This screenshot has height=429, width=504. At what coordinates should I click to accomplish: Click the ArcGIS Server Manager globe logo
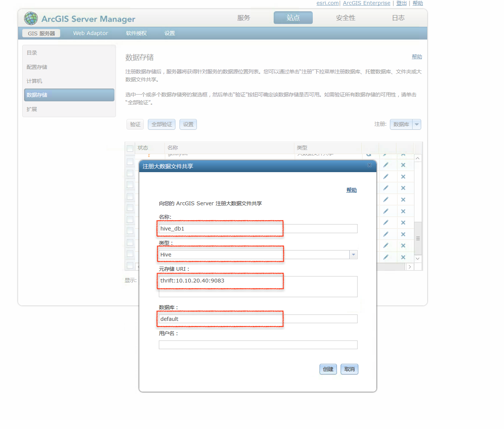coord(31,18)
